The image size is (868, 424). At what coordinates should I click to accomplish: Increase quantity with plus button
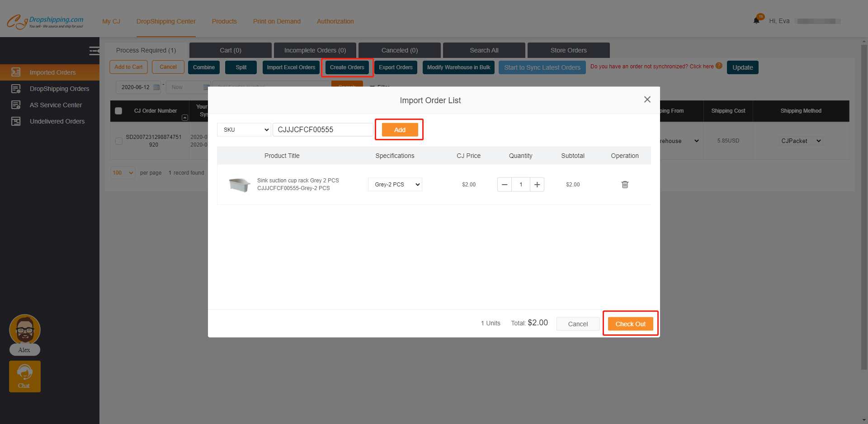537,185
